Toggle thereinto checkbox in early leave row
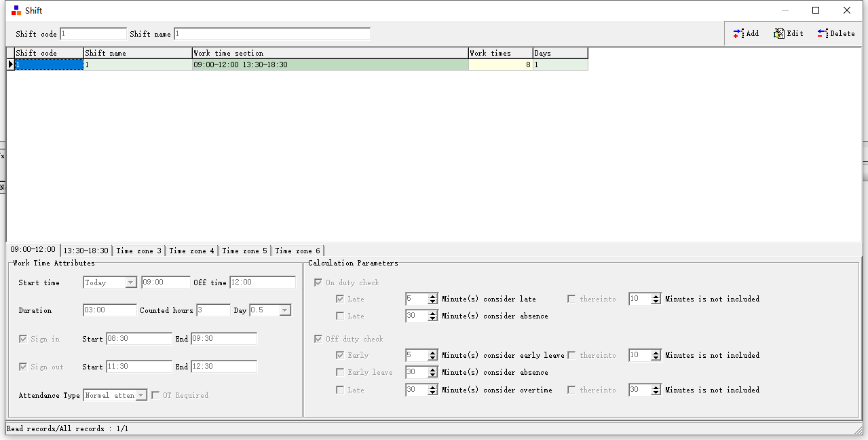This screenshot has width=868, height=440. tap(571, 355)
